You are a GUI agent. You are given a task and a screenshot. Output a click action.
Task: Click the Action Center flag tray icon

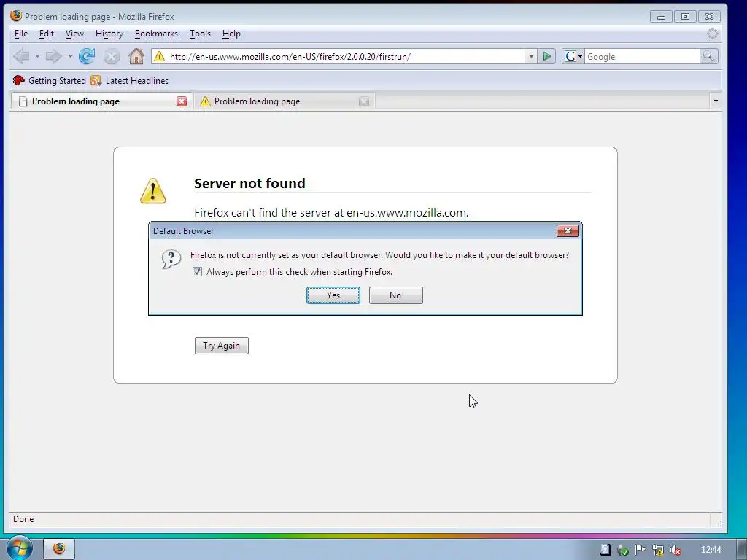click(640, 550)
